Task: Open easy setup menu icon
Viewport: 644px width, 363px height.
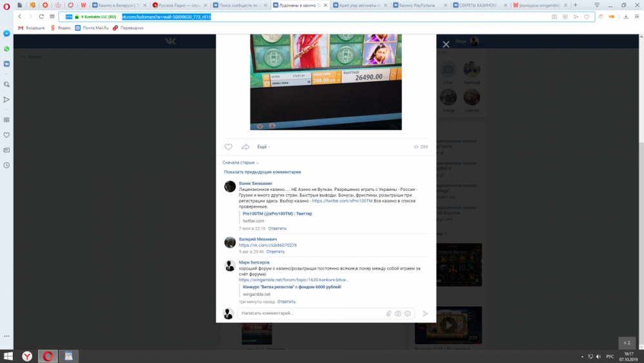Action: 637,17
